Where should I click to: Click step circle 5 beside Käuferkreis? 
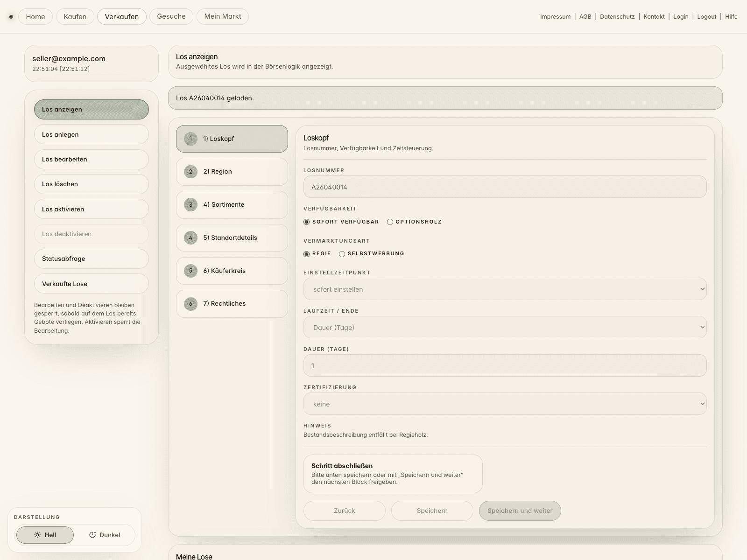click(190, 271)
